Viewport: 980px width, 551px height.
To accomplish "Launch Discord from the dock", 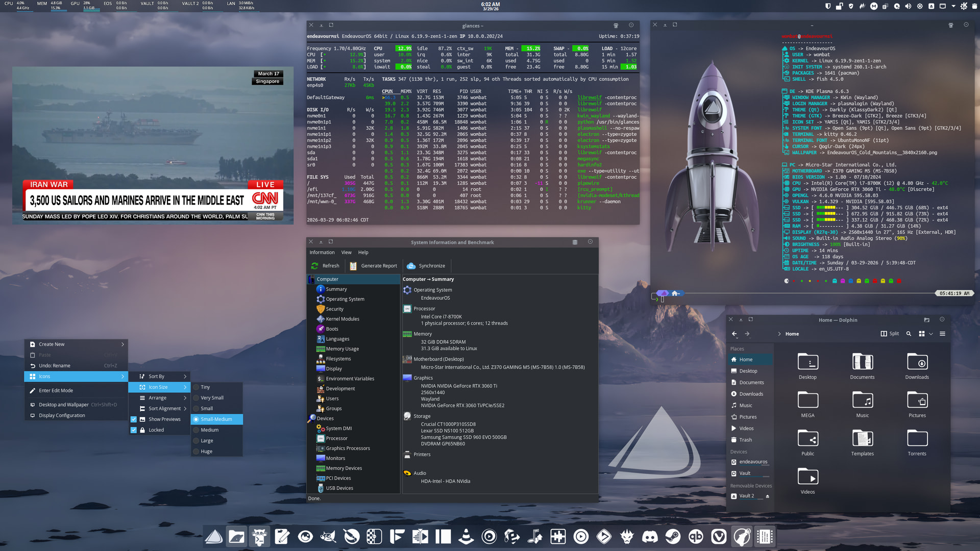I will coord(650,537).
